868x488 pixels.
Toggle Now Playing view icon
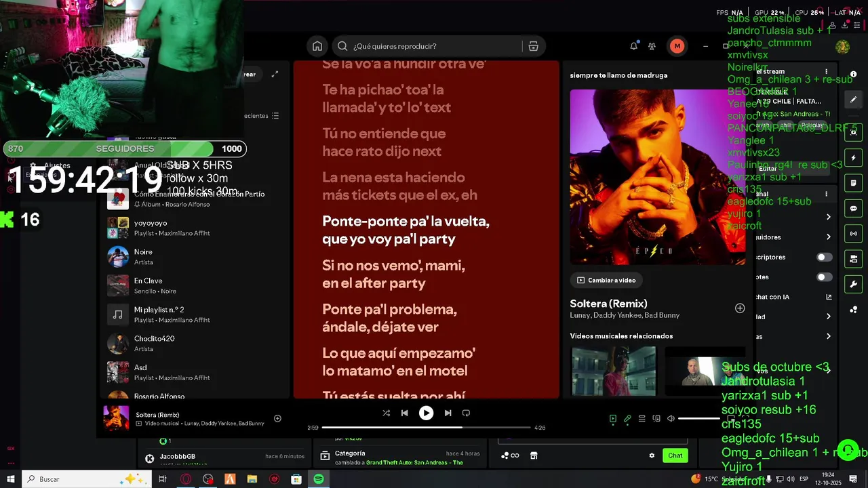click(613, 419)
